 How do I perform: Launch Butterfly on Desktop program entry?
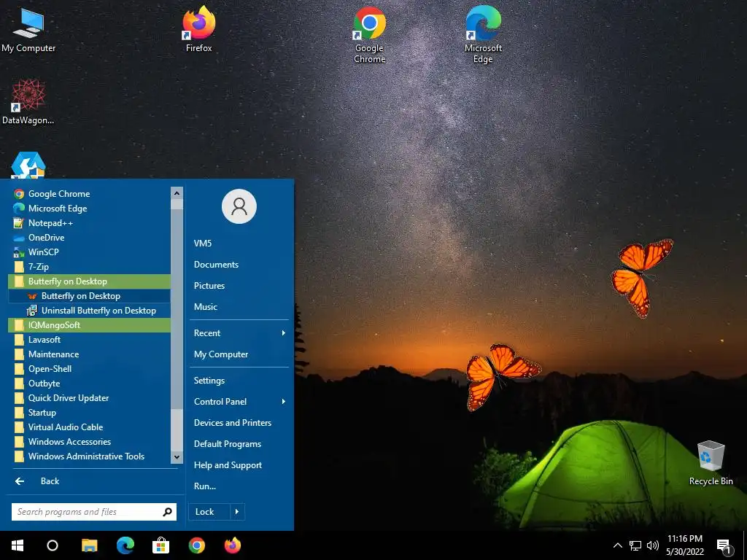(x=89, y=296)
